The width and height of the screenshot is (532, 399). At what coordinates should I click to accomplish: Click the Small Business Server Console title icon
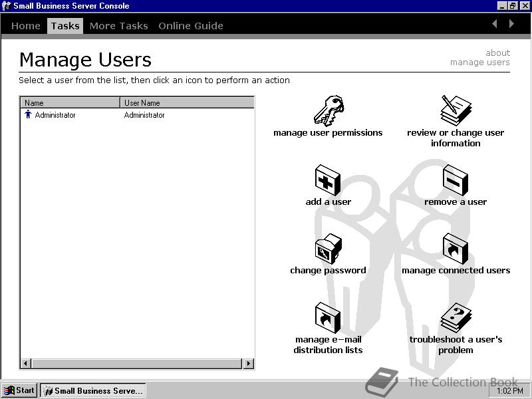pos(6,6)
